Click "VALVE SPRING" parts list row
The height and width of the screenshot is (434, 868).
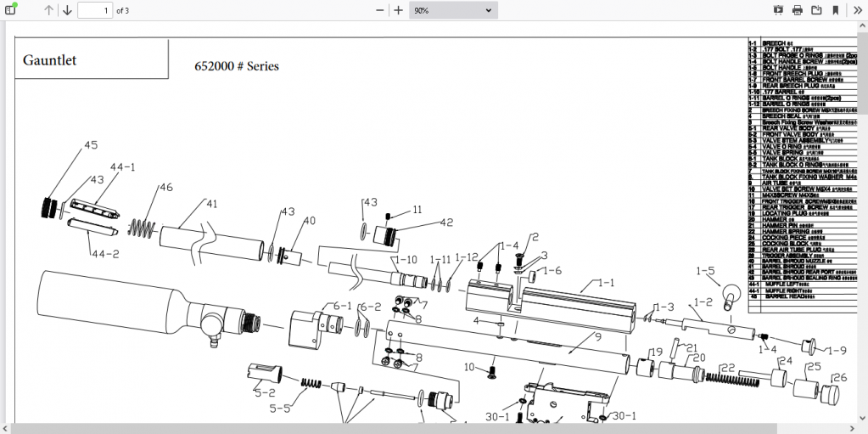[803, 152]
